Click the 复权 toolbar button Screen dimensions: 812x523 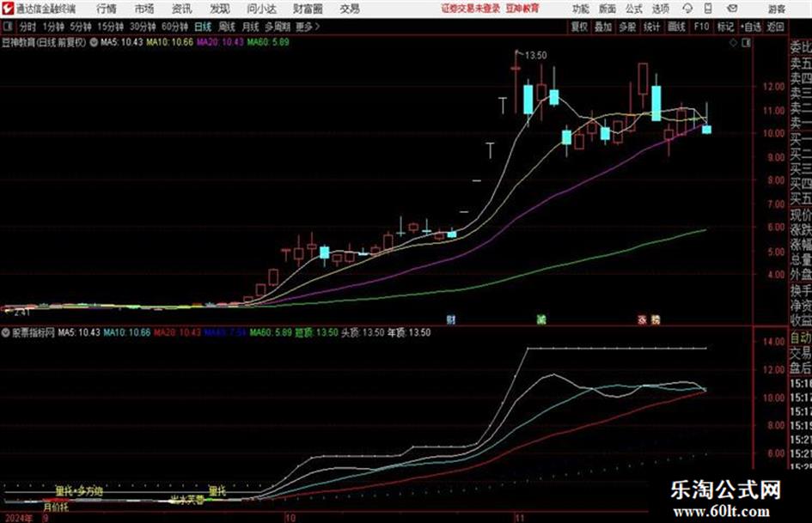click(x=579, y=27)
